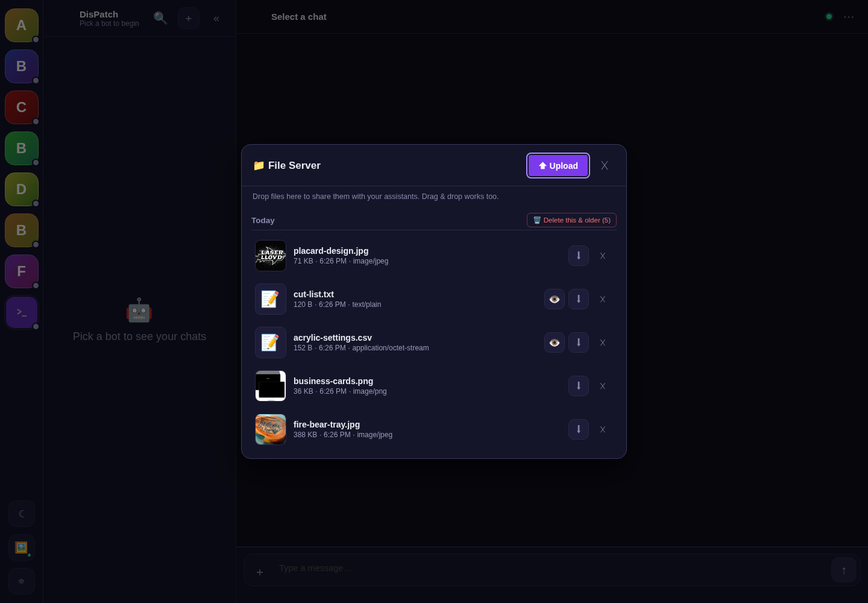This screenshot has width=868, height=603.
Task: Select green bot avatar B
Action: click(x=22, y=148)
